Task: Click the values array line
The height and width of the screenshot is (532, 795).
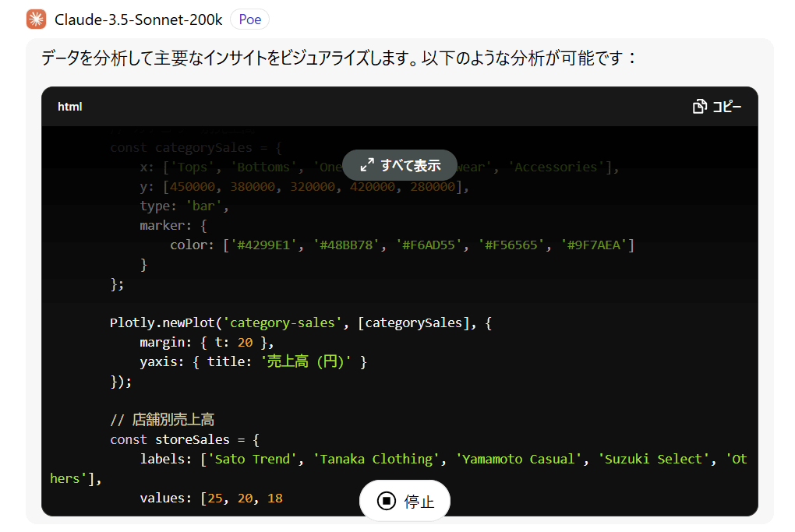Action: point(210,498)
